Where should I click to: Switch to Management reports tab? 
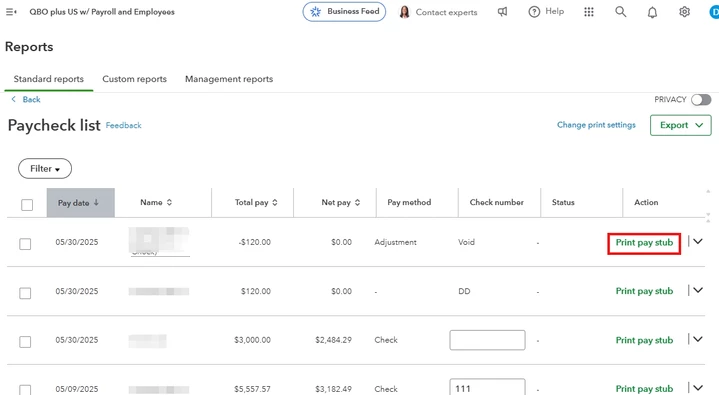(229, 79)
